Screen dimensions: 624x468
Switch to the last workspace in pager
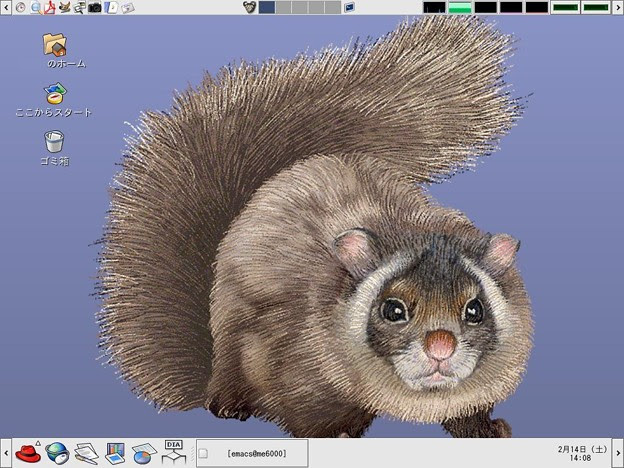coord(333,7)
